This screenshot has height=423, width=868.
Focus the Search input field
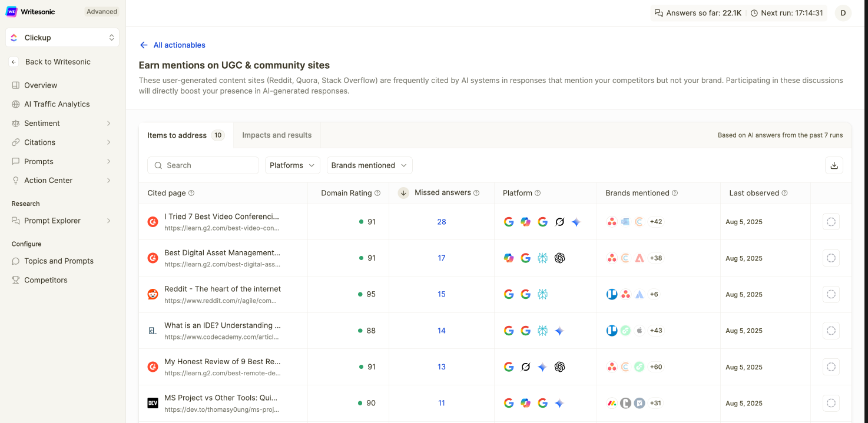tap(203, 165)
